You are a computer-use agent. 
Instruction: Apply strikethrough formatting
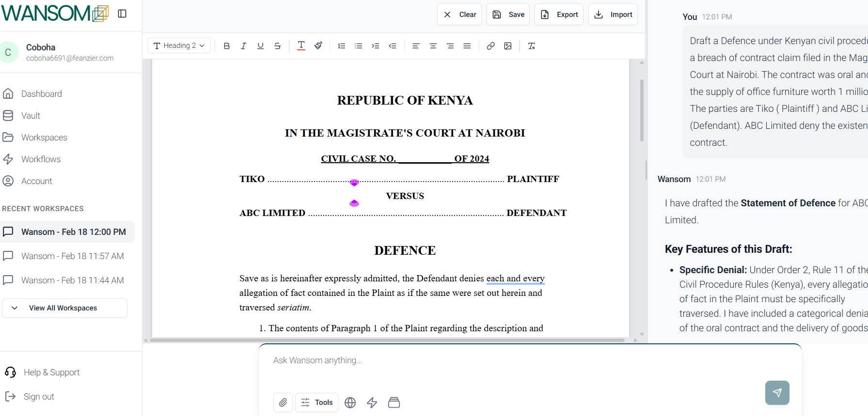click(277, 46)
